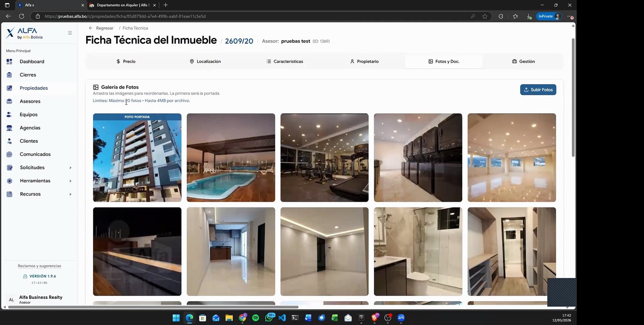Switch to the Precio tab
The width and height of the screenshot is (644, 325).
(x=126, y=61)
